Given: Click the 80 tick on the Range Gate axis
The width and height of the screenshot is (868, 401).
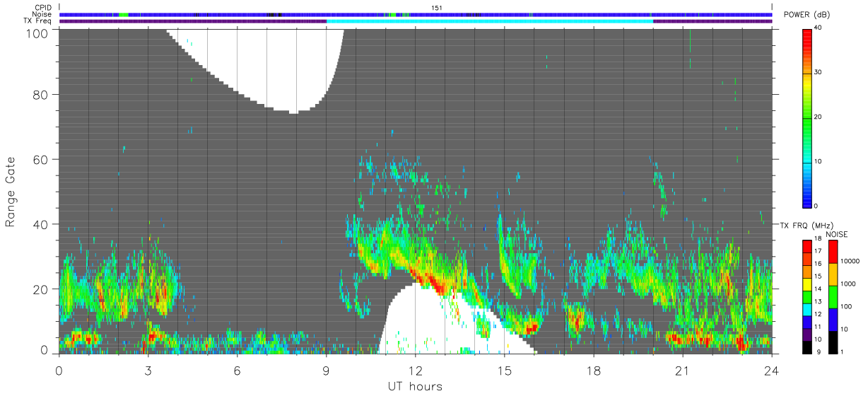Looking at the screenshot, I should tap(41, 94).
